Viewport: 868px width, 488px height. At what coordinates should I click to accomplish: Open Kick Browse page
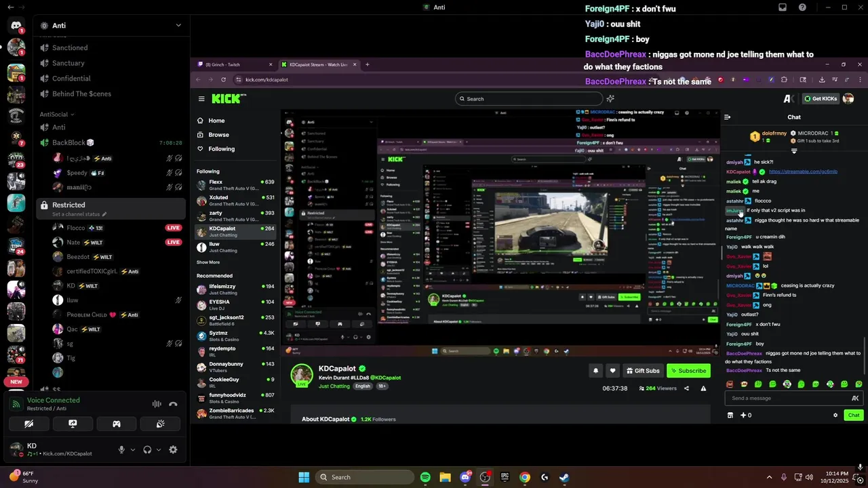click(218, 135)
